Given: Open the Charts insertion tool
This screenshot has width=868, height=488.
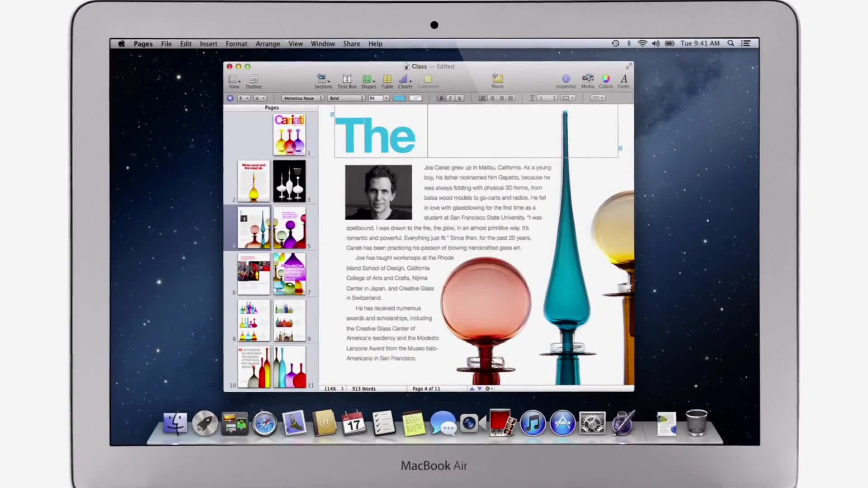Looking at the screenshot, I should pyautogui.click(x=404, y=80).
